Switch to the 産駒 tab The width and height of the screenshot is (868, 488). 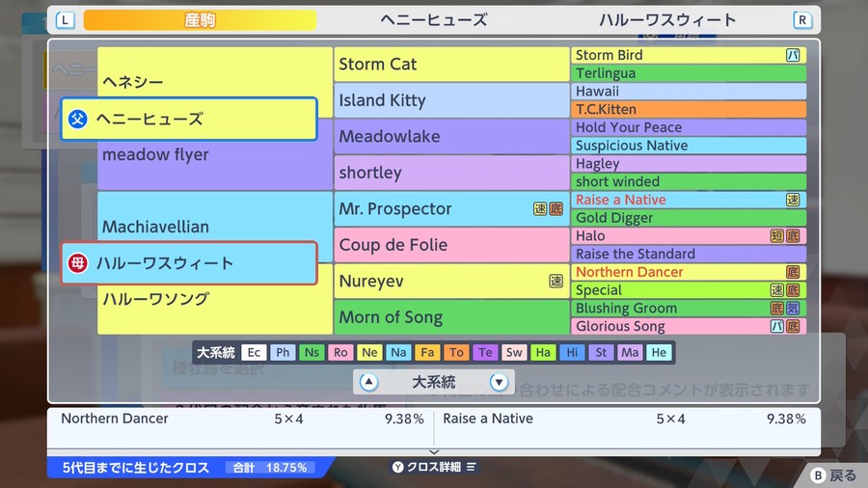200,20
